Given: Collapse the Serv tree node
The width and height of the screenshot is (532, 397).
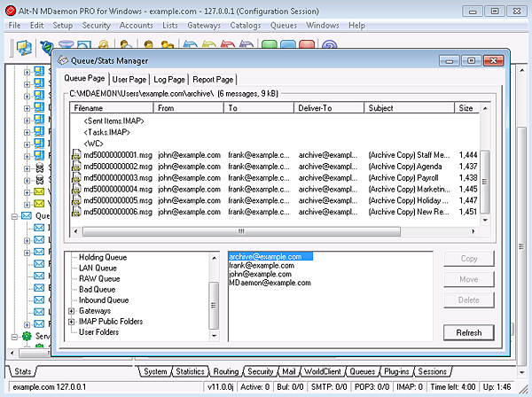Looking at the screenshot, I should coord(14,337).
